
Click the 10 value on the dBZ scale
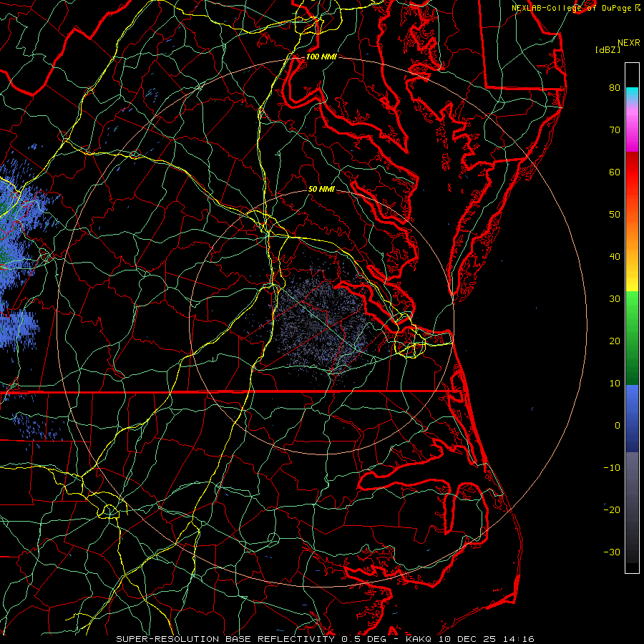point(615,384)
